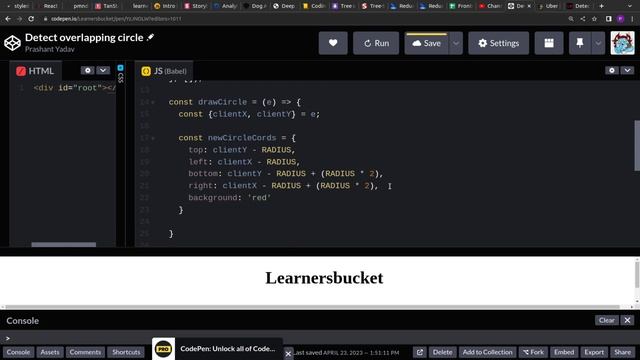
Task: Add pen to Collection
Action: (487, 352)
